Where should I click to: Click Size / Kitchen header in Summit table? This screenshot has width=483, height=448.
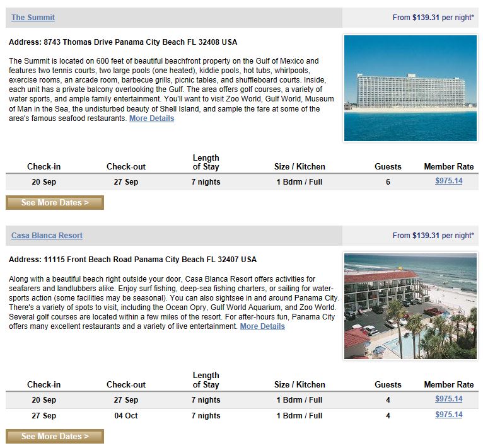(300, 167)
